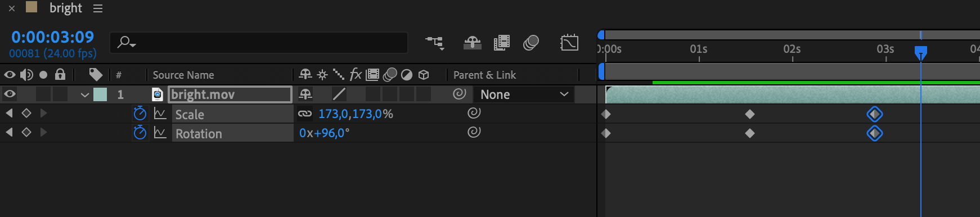Enable Frame Blending for the composition
Image resolution: width=980 pixels, height=217 pixels.
tap(501, 43)
